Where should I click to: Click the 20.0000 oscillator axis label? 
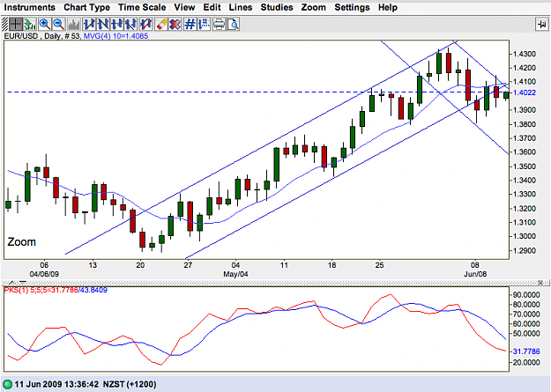pyautogui.click(x=526, y=362)
